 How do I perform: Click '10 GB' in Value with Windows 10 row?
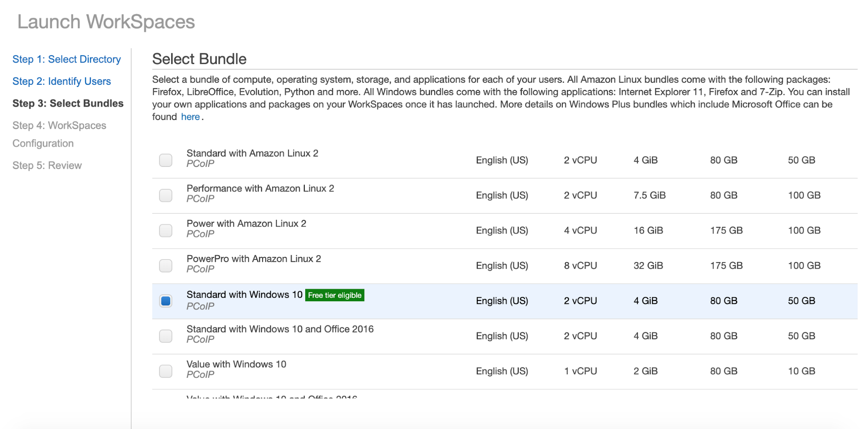tap(802, 371)
